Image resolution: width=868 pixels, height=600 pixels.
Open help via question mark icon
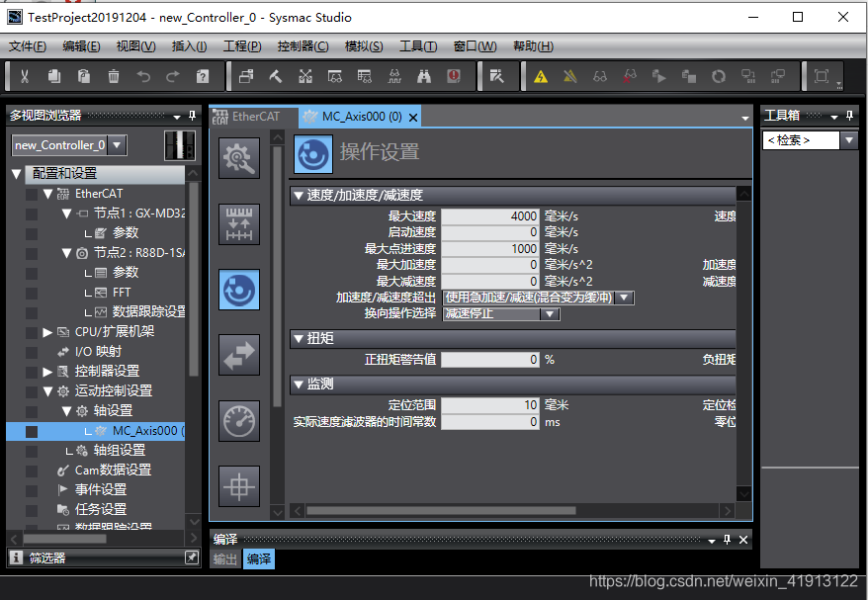coord(203,76)
